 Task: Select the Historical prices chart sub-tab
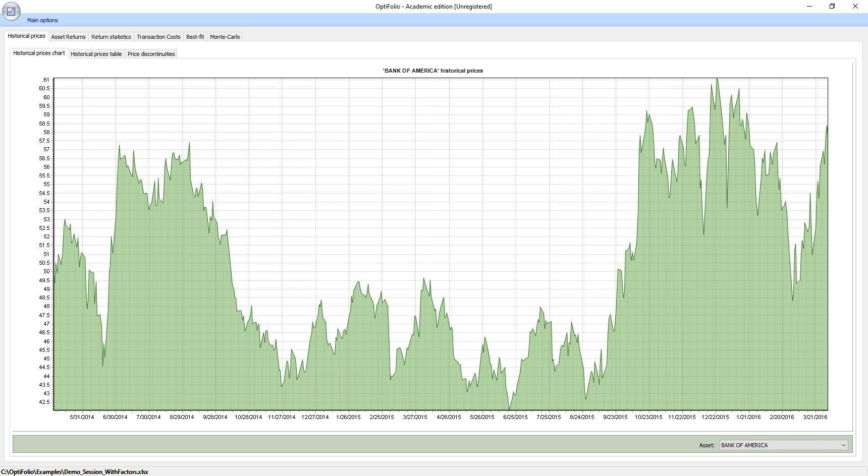39,53
